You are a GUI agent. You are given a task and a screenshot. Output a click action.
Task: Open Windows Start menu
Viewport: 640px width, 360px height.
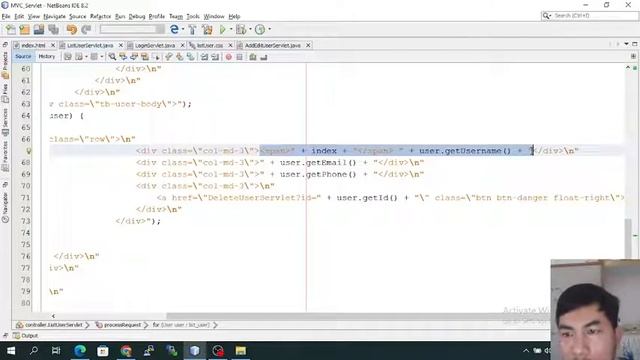pos(11,351)
